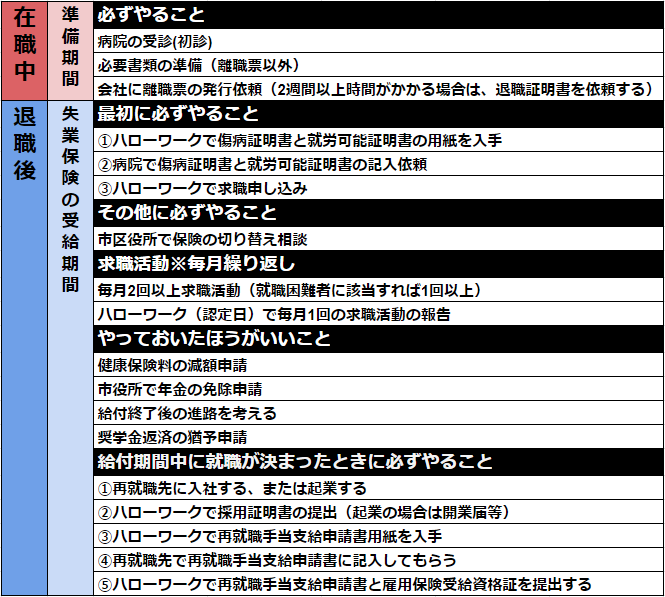Viewport: 665px width, 597px height.
Task: Select the 奨学金返済の猶予申請 row
Action: tap(378, 437)
